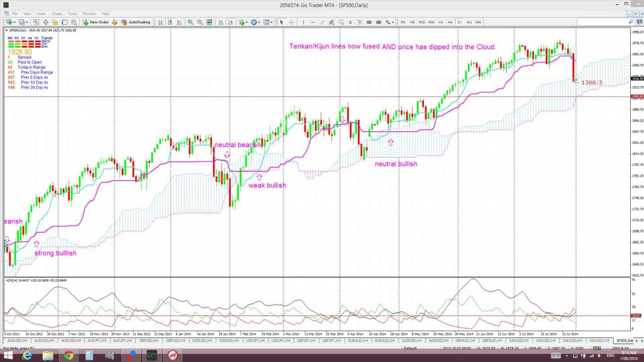Switch to the M15 timeframe
The width and height of the screenshot is (644, 362).
pos(422,22)
